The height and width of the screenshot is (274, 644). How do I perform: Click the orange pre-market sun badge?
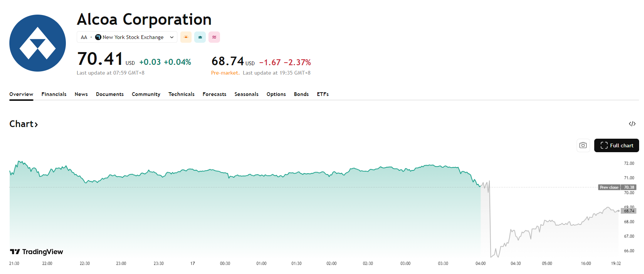[186, 37]
